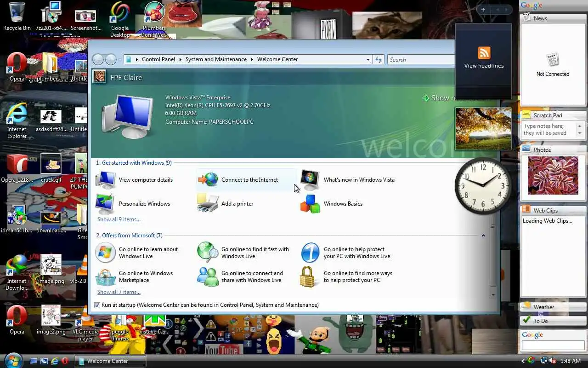Screen dimensions: 588x368
Task: Click the Search input box
Action: pyautogui.click(x=421, y=59)
